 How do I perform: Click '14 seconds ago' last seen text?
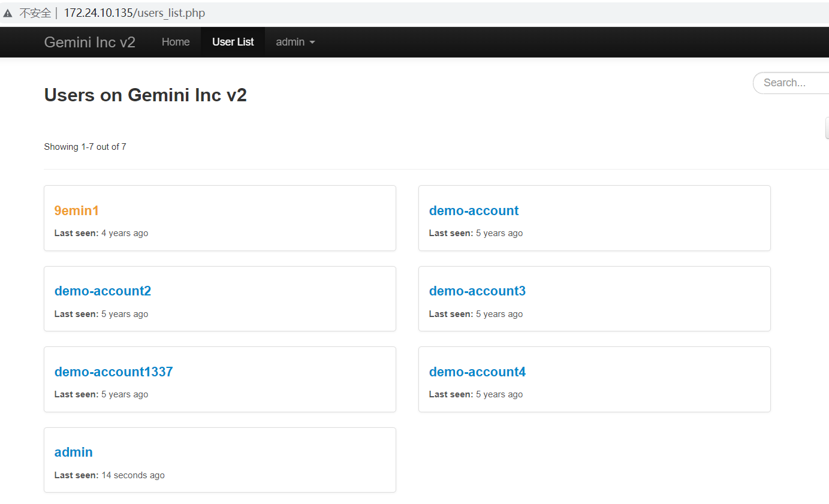[x=133, y=475]
